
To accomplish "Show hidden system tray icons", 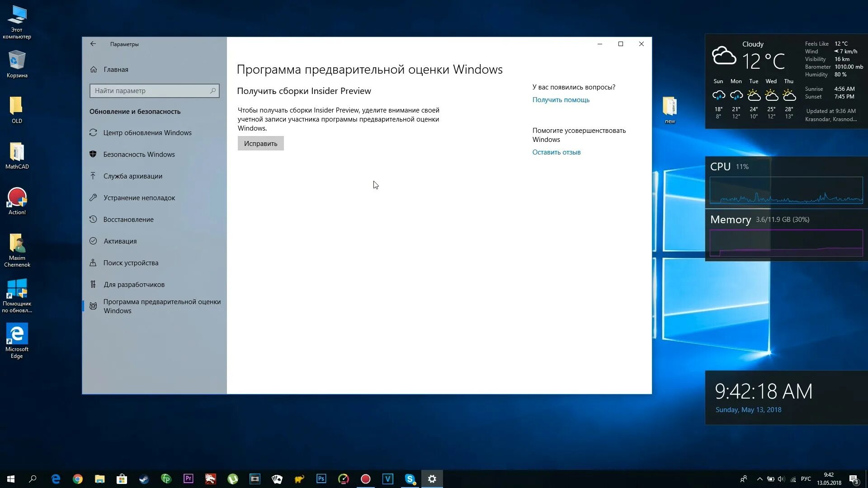I will (759, 479).
